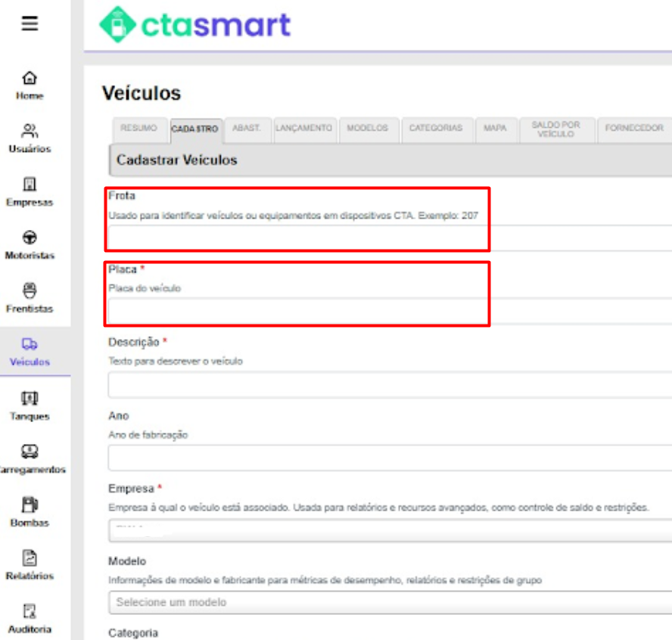This screenshot has width=672, height=640.
Task: Focus the Ano de fabricação field
Action: click(390, 458)
